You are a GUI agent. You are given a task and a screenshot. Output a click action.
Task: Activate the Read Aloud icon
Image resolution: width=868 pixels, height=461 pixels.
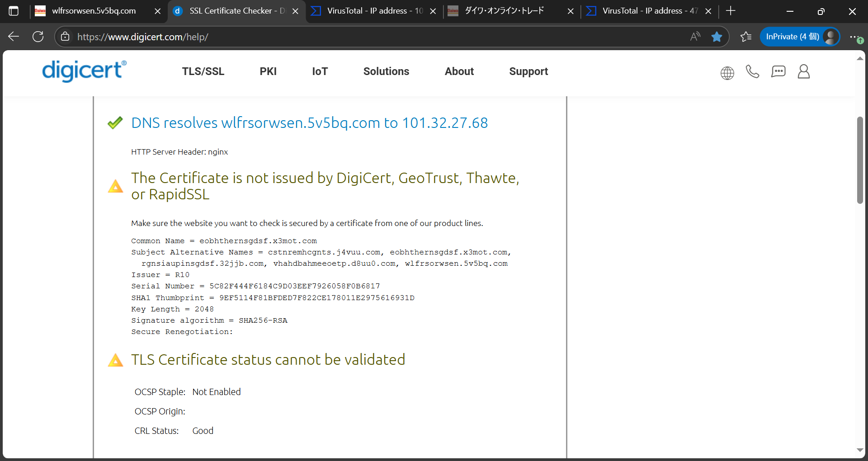[695, 37]
